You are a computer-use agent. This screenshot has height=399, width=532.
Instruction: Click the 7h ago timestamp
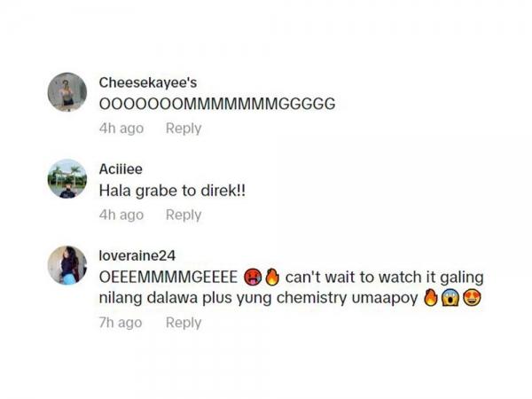point(121,323)
